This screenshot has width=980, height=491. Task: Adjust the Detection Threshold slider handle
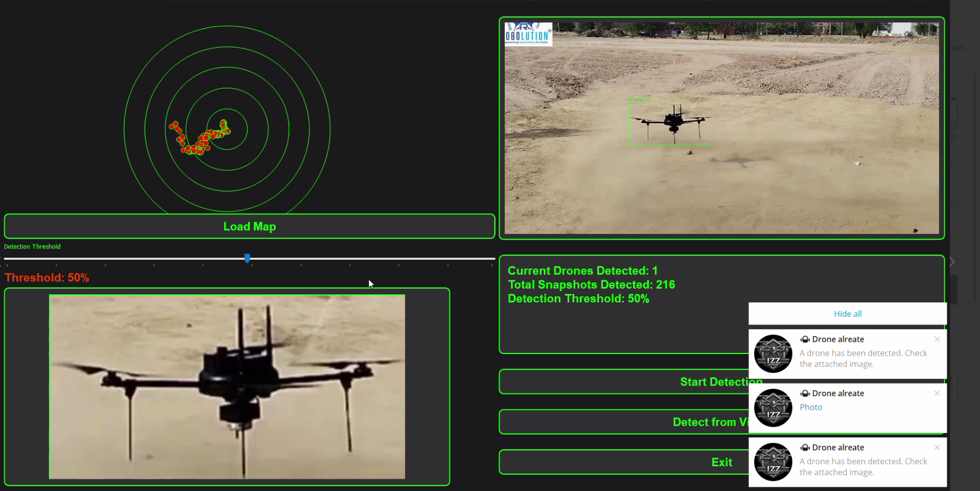[x=247, y=258]
